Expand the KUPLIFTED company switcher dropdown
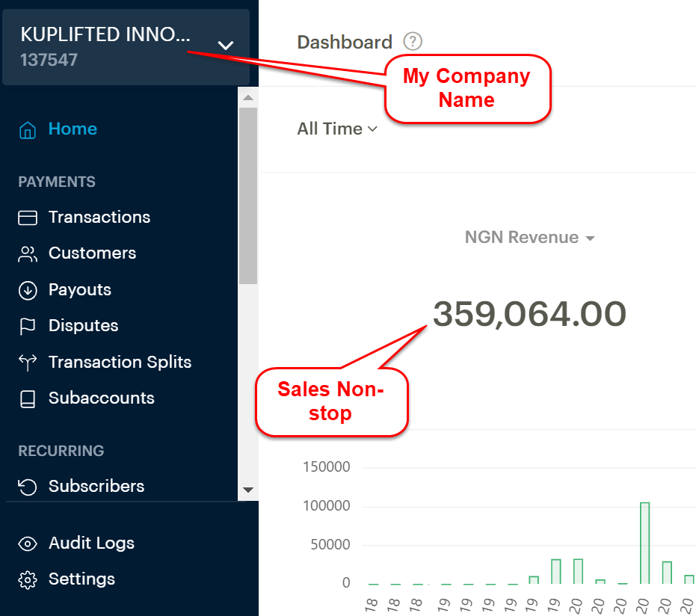 pyautogui.click(x=225, y=46)
